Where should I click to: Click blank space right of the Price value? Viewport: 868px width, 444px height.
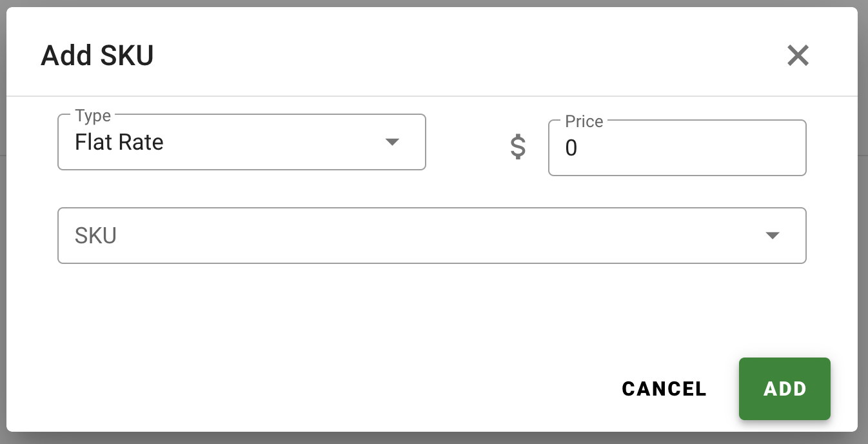[690, 148]
